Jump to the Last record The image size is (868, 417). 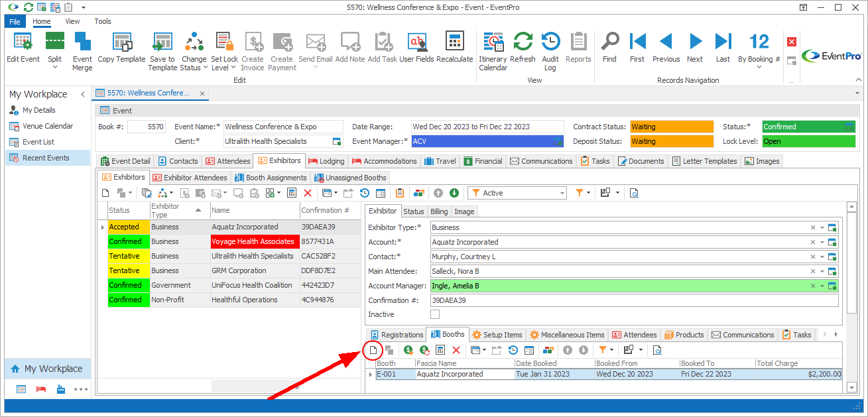(x=723, y=48)
